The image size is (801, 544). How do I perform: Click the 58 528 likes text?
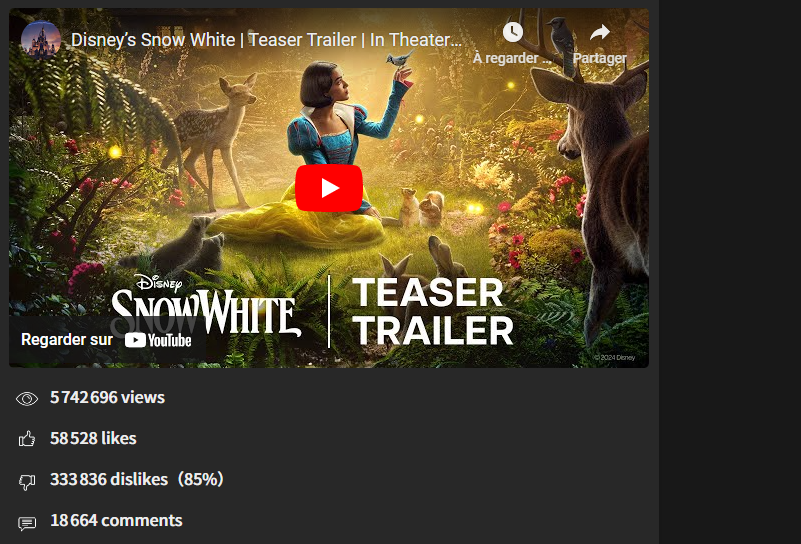pos(93,438)
